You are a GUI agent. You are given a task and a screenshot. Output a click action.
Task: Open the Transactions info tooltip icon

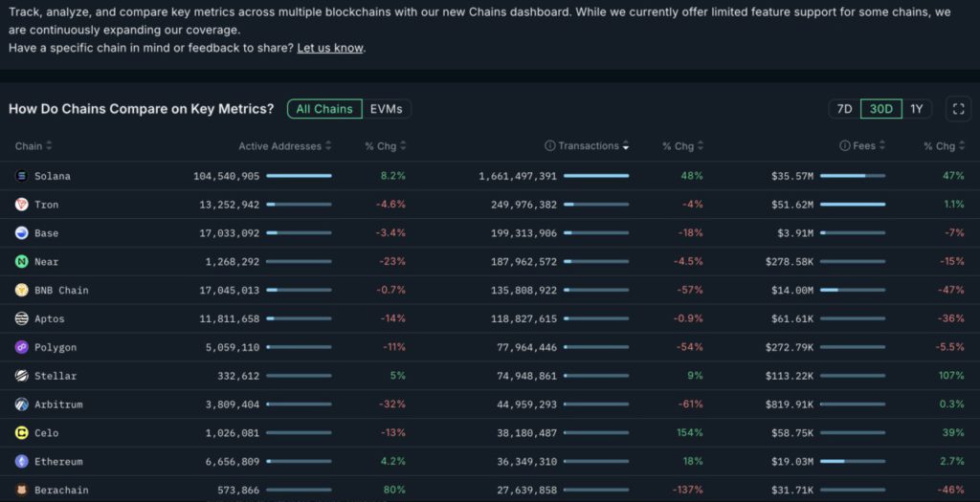click(x=549, y=145)
